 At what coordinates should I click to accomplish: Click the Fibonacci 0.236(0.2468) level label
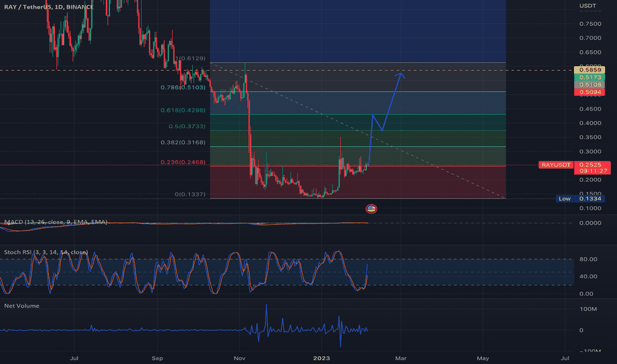tap(183, 162)
